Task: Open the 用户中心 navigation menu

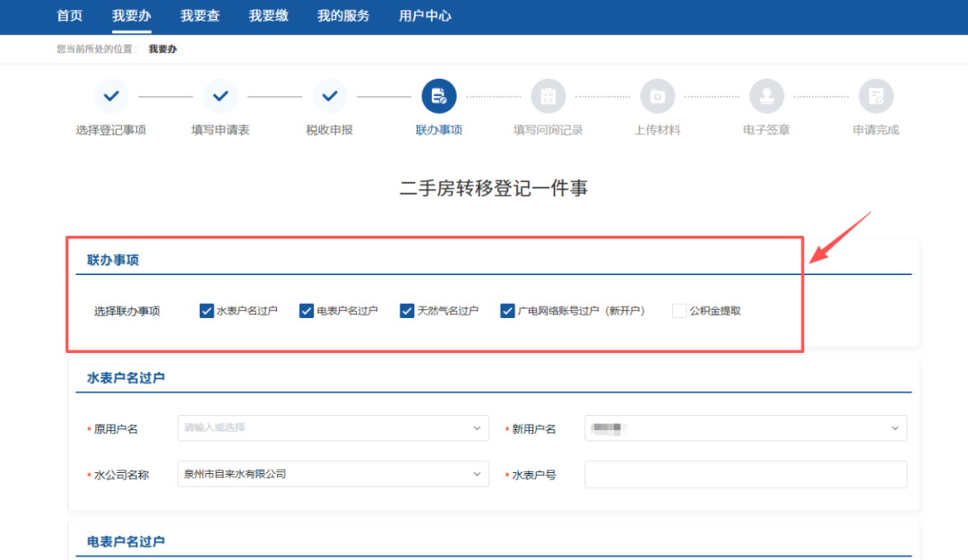Action: (x=425, y=16)
